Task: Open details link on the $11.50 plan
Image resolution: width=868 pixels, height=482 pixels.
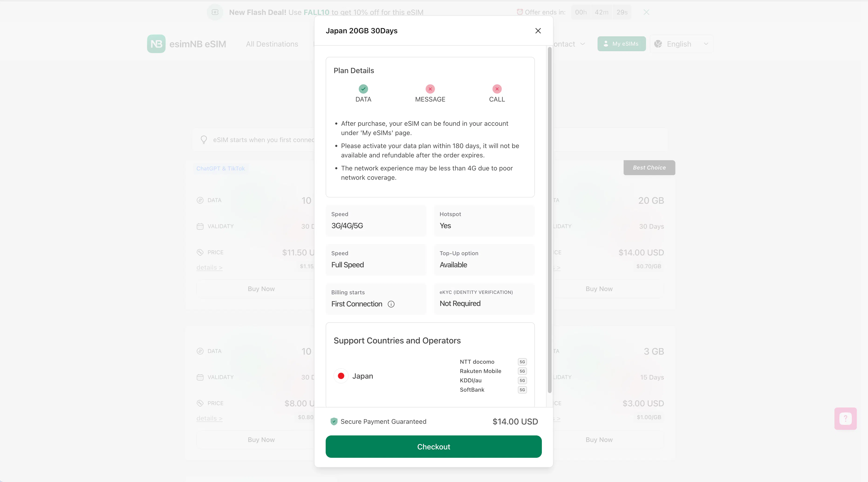Action: (209, 268)
